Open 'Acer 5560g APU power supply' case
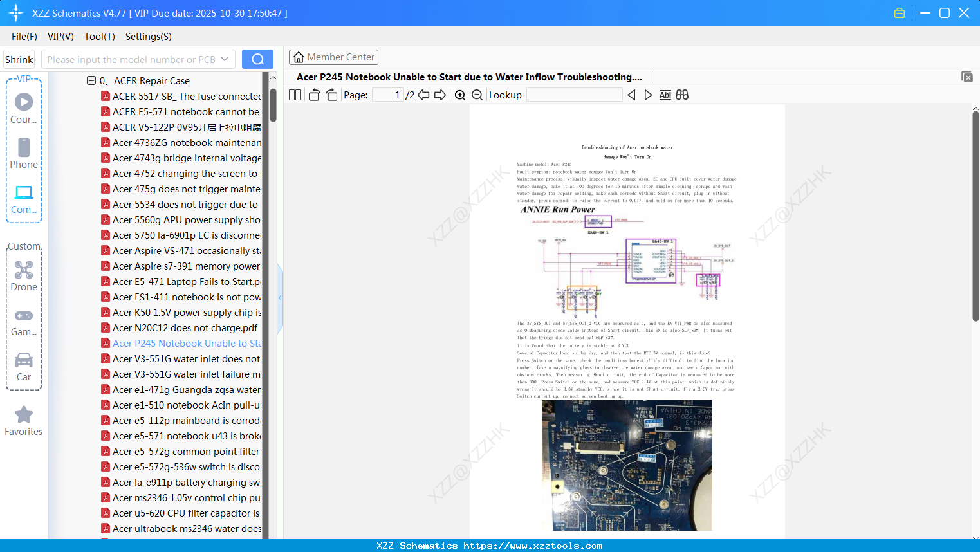Screen dimensions: 980x552 point(181,220)
